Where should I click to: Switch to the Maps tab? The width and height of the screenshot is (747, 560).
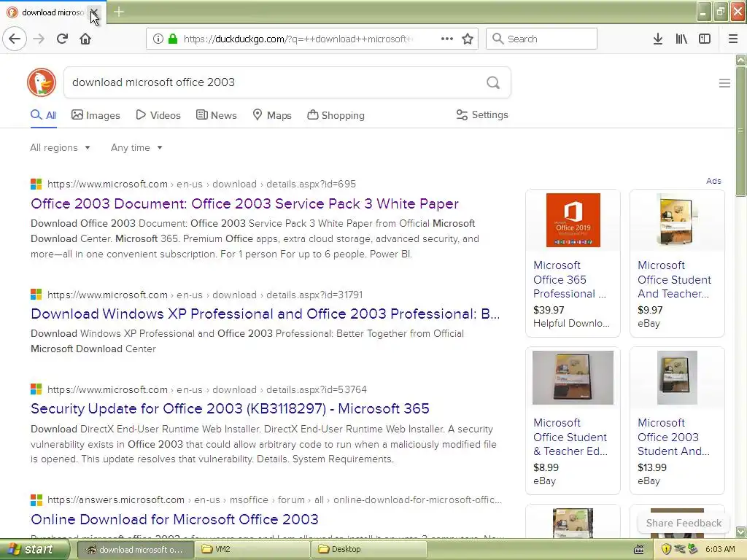[x=272, y=115]
